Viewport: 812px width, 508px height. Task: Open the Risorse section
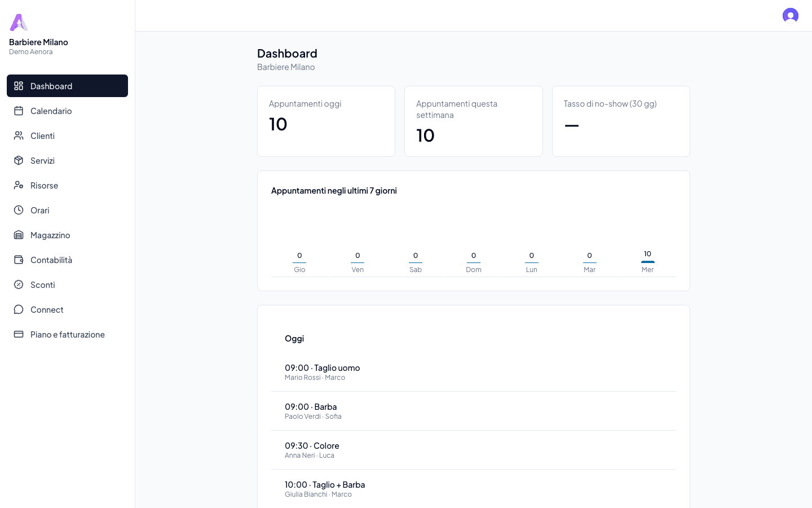pos(67,185)
